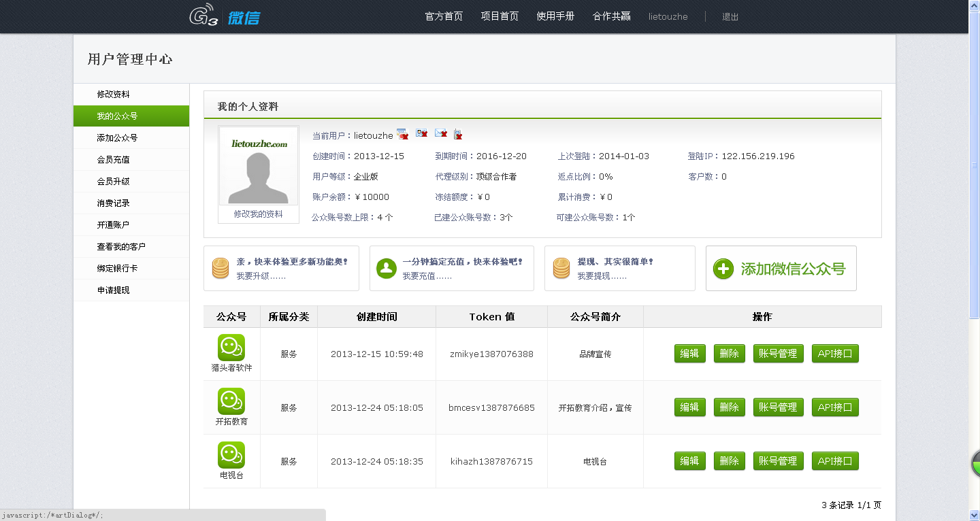Select 我的公众号 in the sidebar
This screenshot has height=521, width=980.
click(x=131, y=116)
